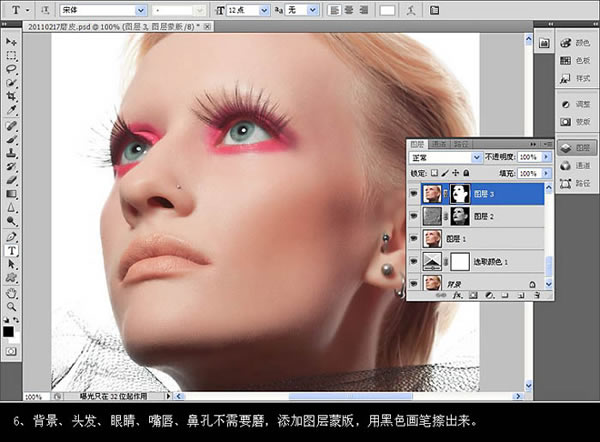Screen dimensions: 600x442
Task: Click the Warp Text icon
Action: [411, 10]
